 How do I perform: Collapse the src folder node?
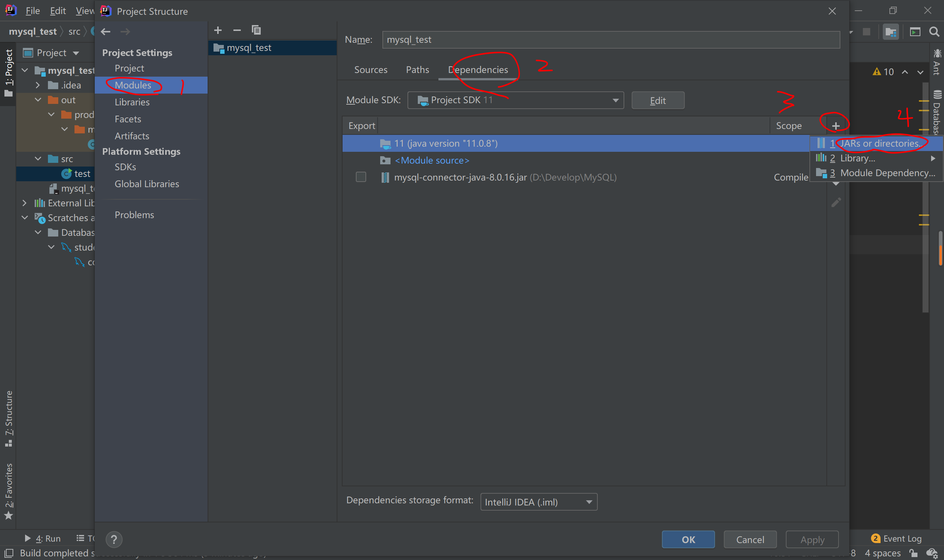pos(38,159)
